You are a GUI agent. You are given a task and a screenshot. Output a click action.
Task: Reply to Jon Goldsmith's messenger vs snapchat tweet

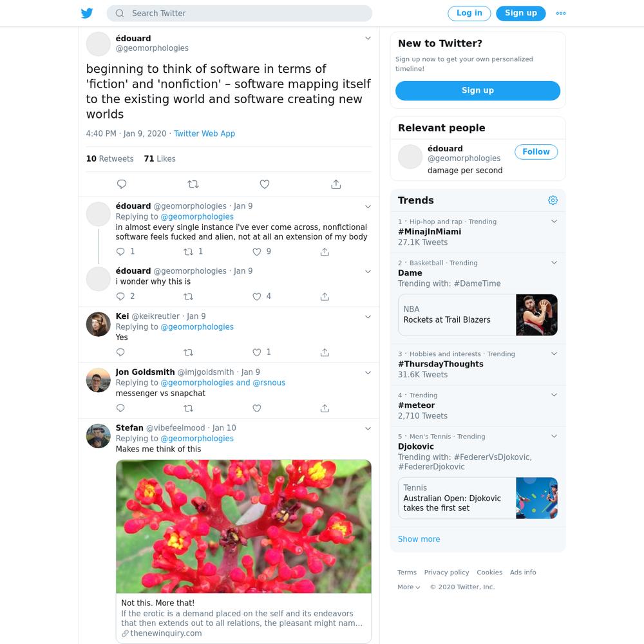tap(120, 408)
